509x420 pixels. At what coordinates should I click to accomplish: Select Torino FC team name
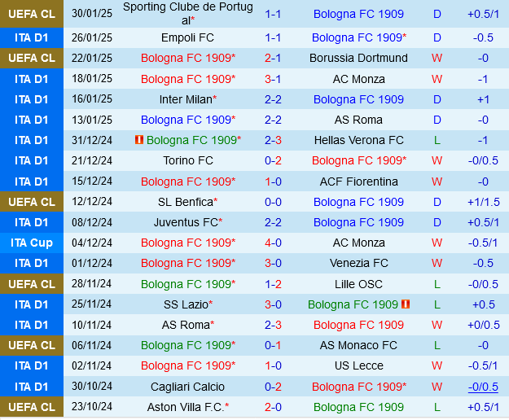point(188,160)
